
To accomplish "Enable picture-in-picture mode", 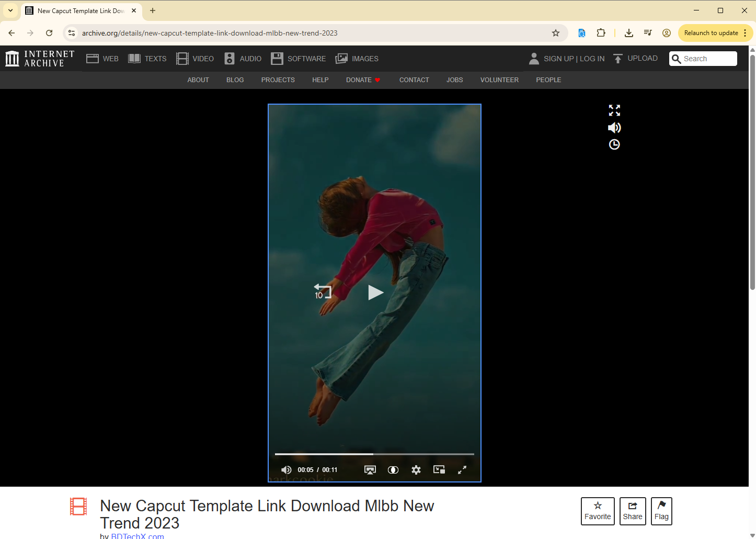I will pos(439,470).
